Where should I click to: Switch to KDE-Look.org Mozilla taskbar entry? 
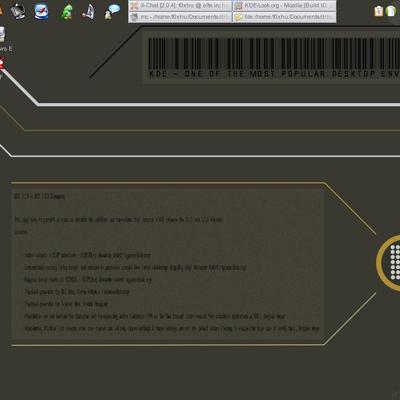284,6
